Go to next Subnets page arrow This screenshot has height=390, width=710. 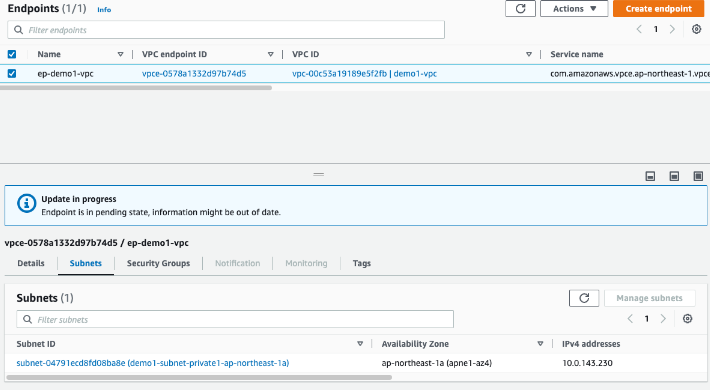click(x=663, y=319)
